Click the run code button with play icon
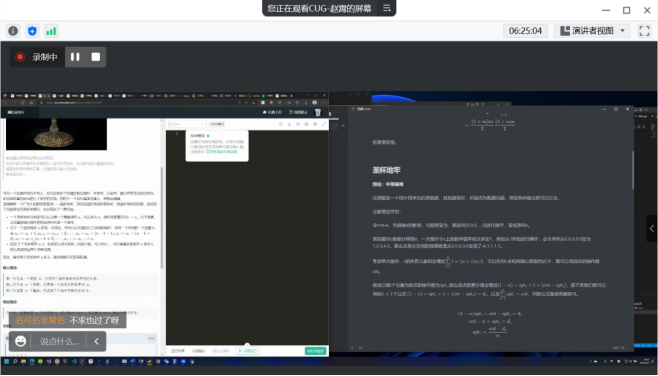 point(248,351)
